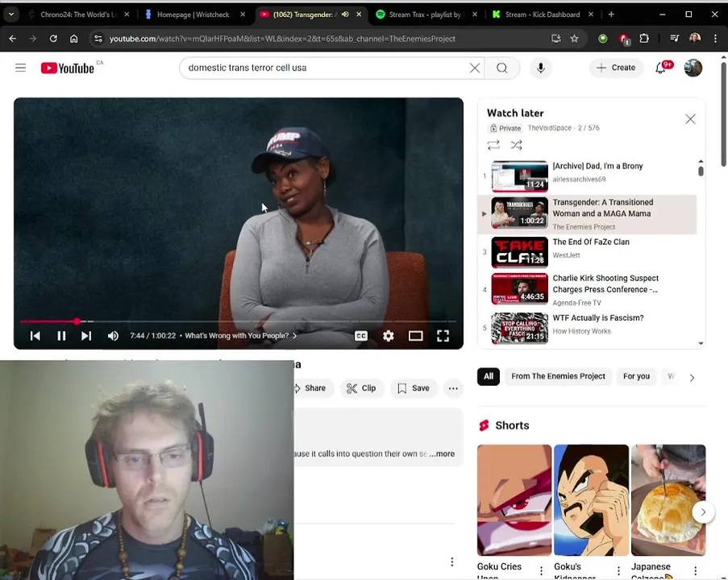Click Create button
The image size is (728, 580).
[616, 68]
